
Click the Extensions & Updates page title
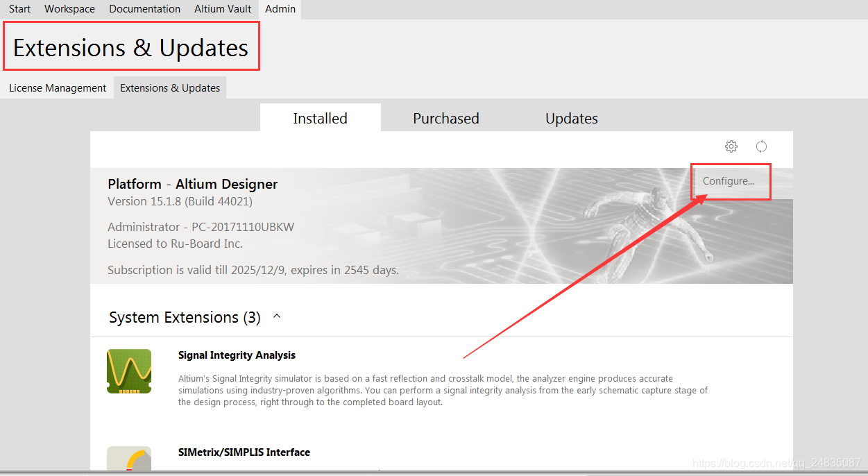pos(130,47)
